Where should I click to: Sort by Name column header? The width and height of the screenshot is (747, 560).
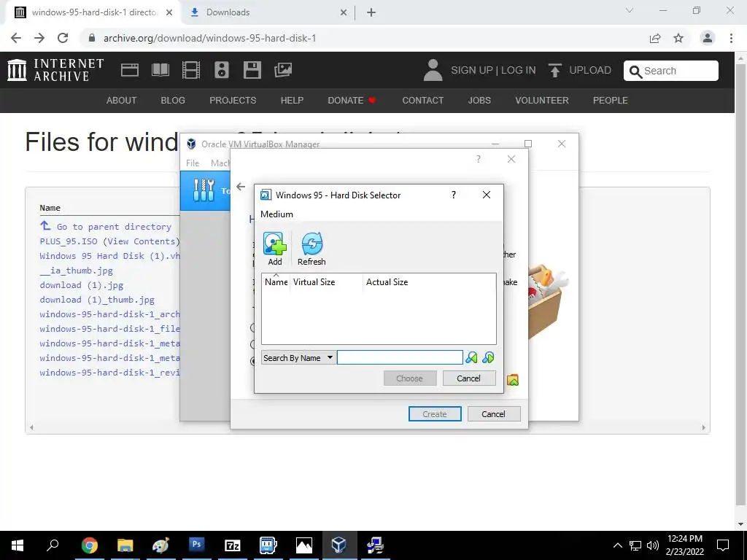click(276, 282)
